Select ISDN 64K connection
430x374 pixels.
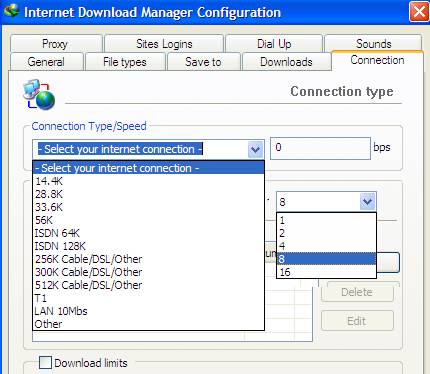[x=148, y=233]
